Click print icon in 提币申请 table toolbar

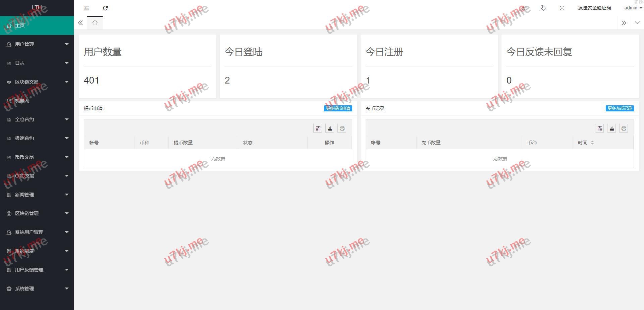(x=342, y=128)
